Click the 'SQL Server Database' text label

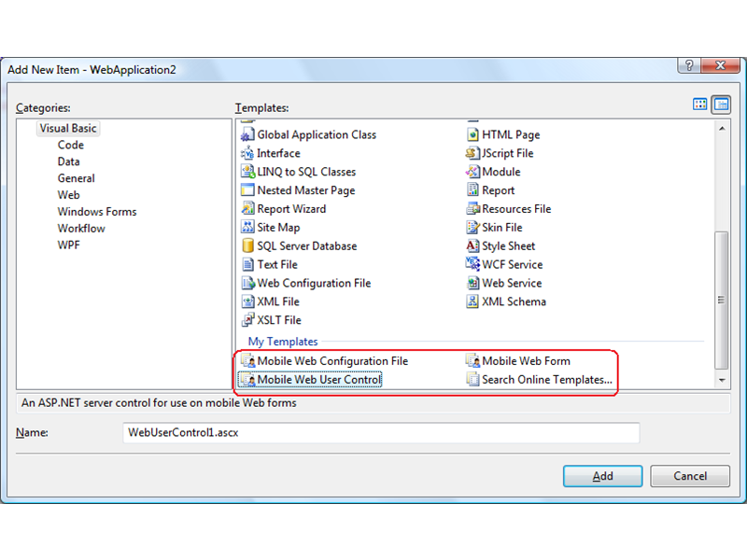[x=307, y=246]
